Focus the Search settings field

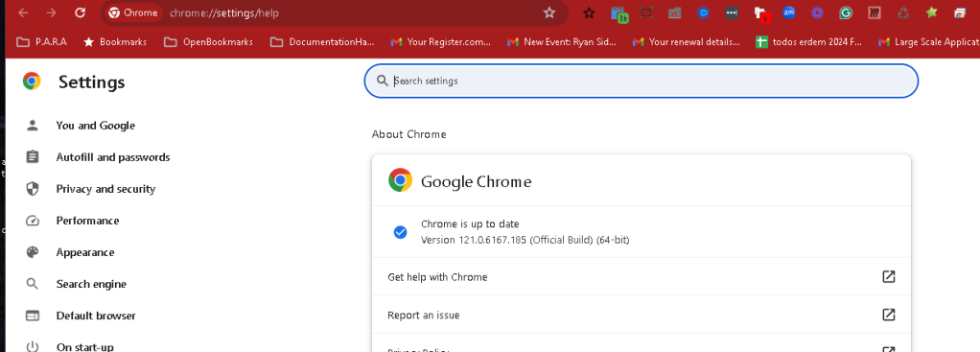click(642, 81)
